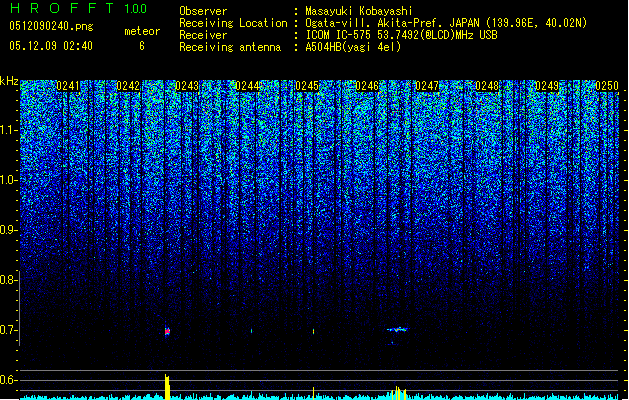Viewport: 629px width, 400px height.
Task: Click the 0.7 kHz axis label
Action: [8, 330]
